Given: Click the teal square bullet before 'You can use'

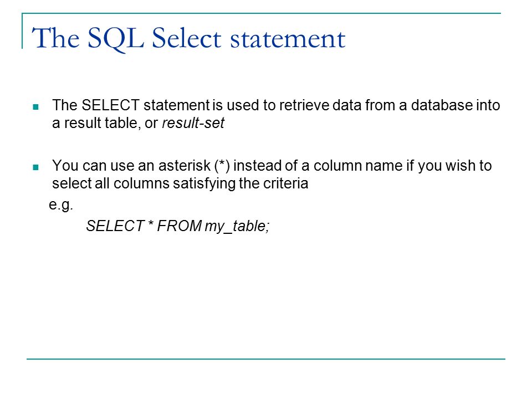Looking at the screenshot, I should (35, 167).
